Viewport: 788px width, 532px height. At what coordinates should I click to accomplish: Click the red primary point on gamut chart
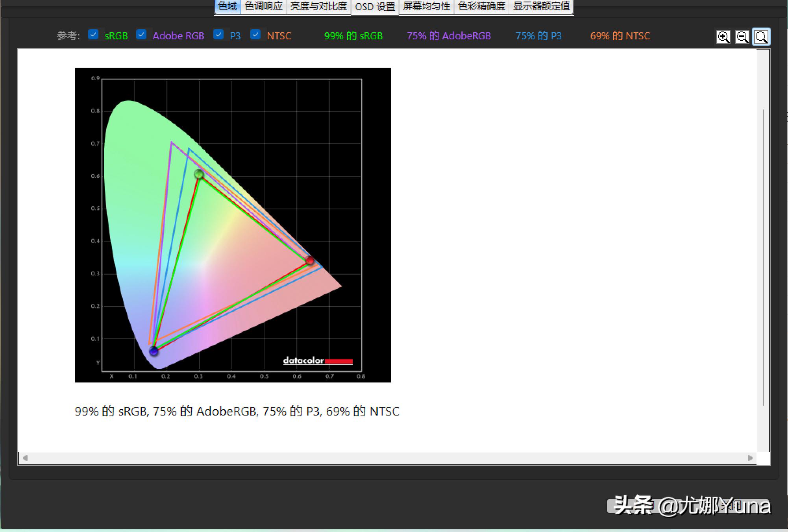310,260
